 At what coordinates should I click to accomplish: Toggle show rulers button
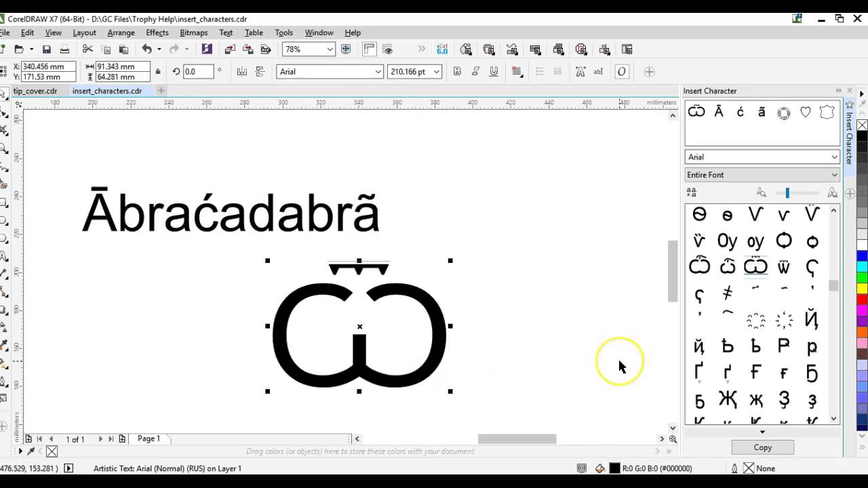tap(369, 49)
